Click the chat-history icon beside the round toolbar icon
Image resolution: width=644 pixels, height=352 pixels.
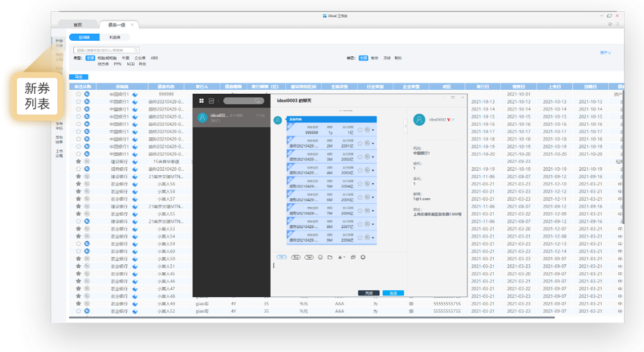click(x=353, y=257)
